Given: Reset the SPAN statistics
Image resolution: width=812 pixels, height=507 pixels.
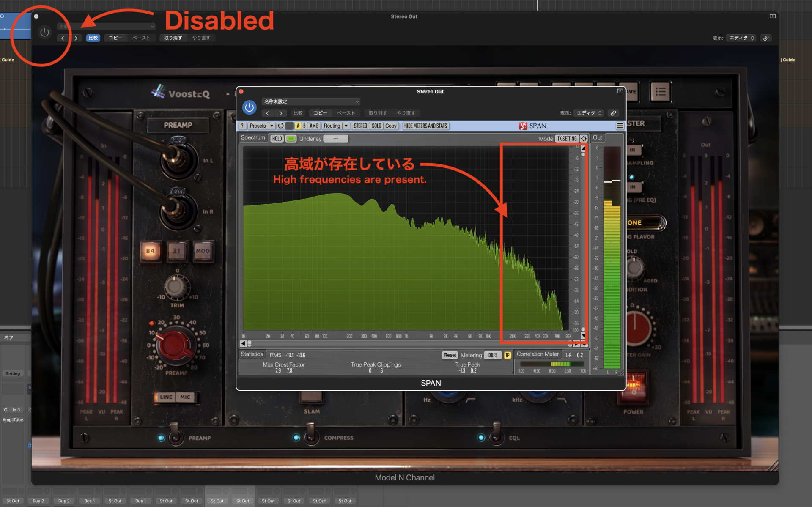Looking at the screenshot, I should (x=450, y=355).
